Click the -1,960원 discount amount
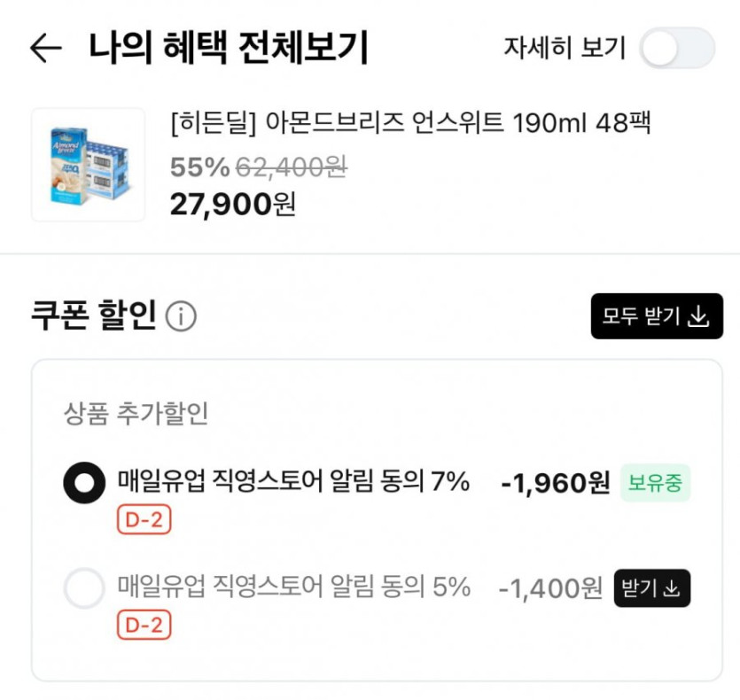740x700 pixels. [x=555, y=484]
